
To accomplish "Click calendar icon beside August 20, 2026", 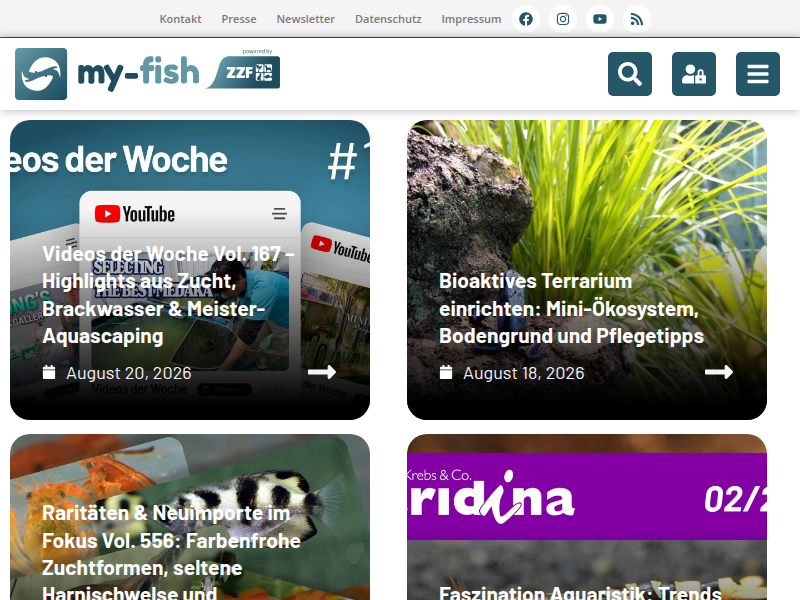I will pos(49,372).
